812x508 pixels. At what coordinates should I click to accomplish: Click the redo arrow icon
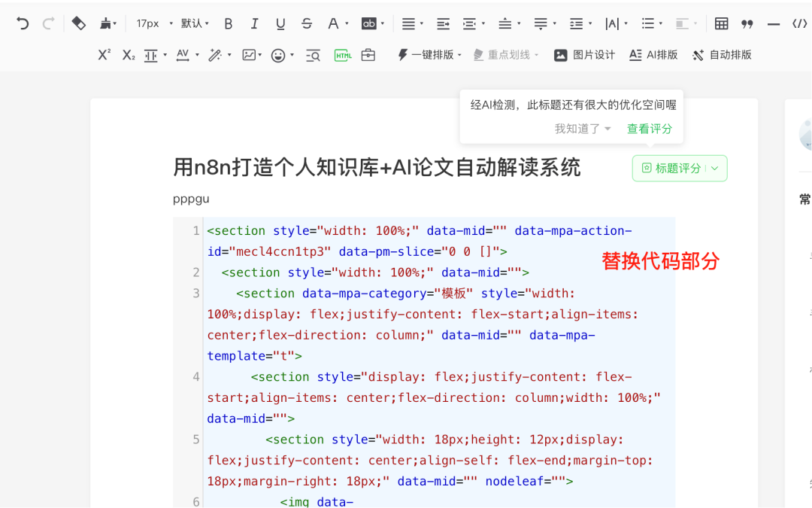point(49,23)
